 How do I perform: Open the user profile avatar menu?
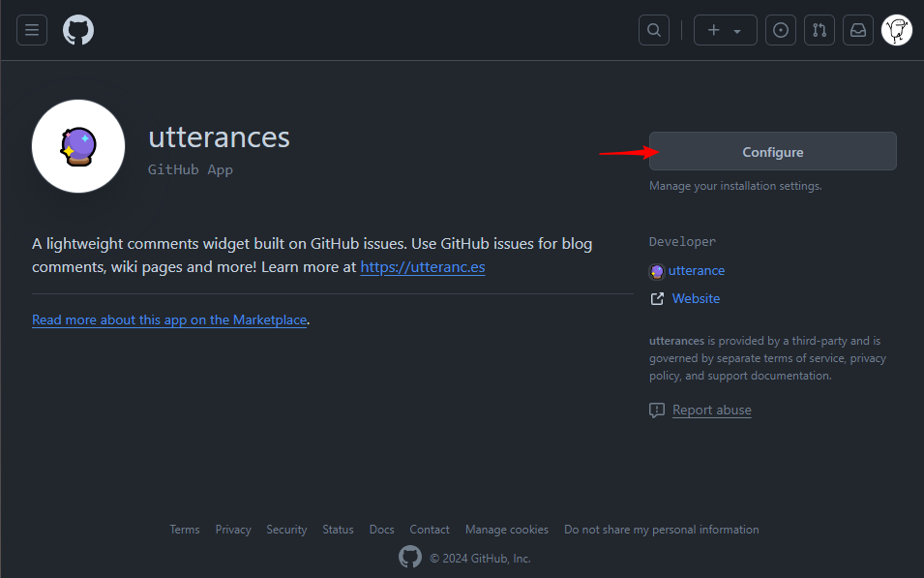click(x=897, y=30)
